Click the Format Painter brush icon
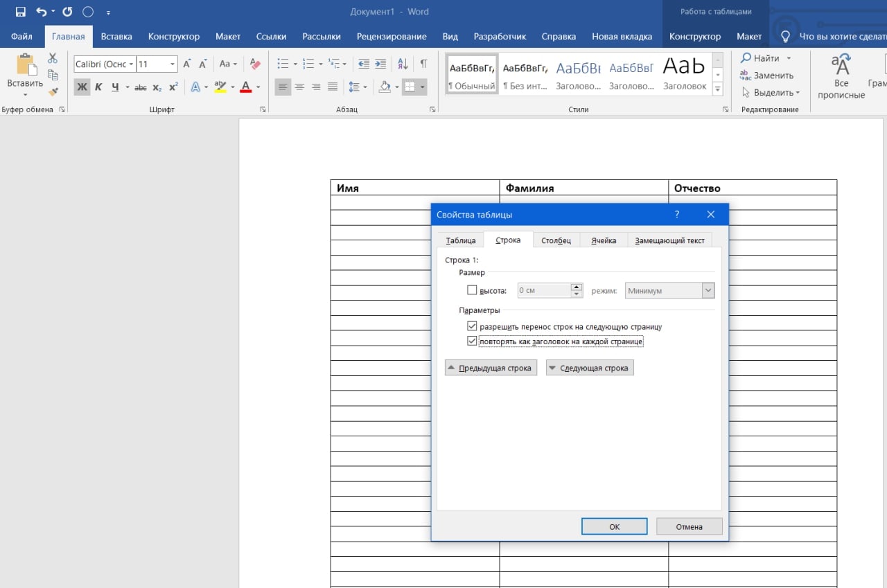The width and height of the screenshot is (887, 588). [53, 91]
